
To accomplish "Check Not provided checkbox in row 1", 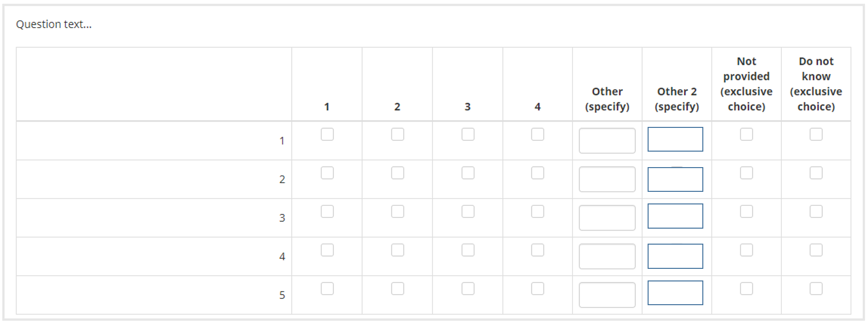I will pyautogui.click(x=746, y=134).
